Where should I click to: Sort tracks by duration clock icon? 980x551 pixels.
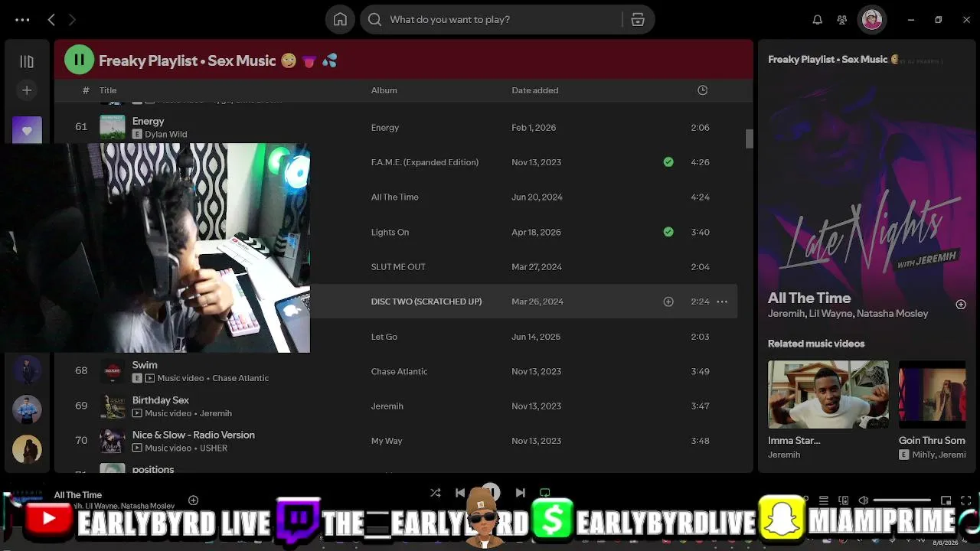(x=702, y=90)
